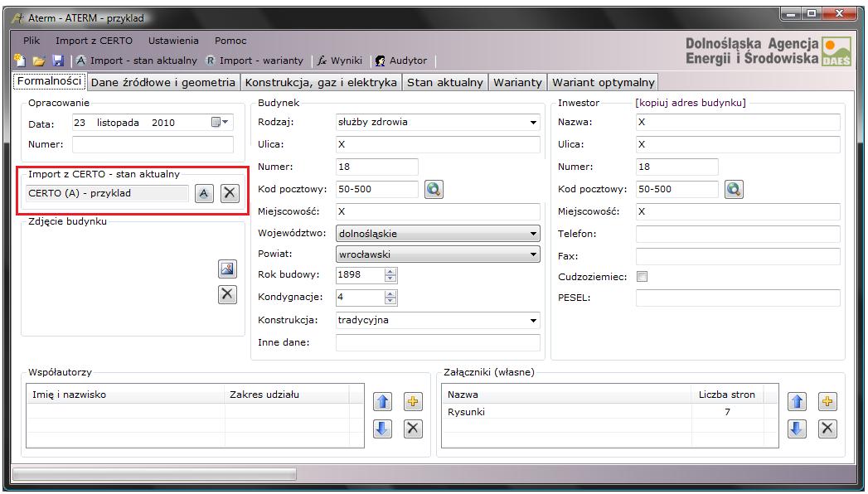Delete the building photo with X icon
The width and height of the screenshot is (868, 494).
pyautogui.click(x=227, y=294)
